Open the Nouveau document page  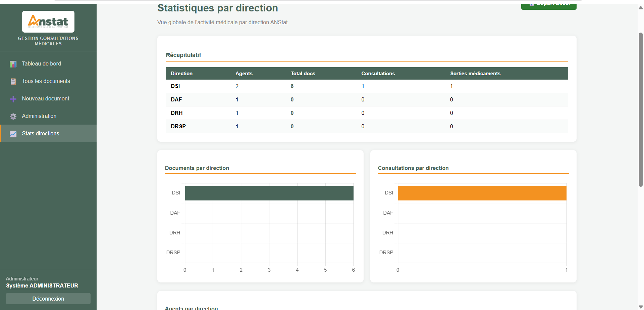point(46,99)
